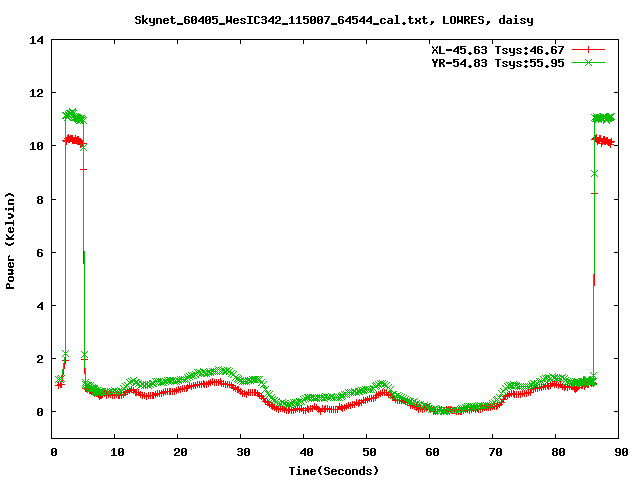Click the Power (Kelvin) y-axis label
The height and width of the screenshot is (480, 640).
pyautogui.click(x=10, y=241)
